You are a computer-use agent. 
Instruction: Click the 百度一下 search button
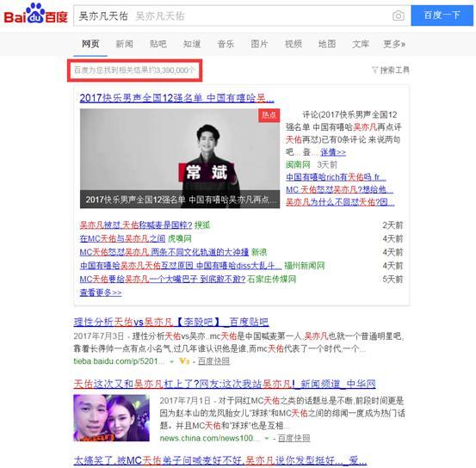pyautogui.click(x=442, y=15)
